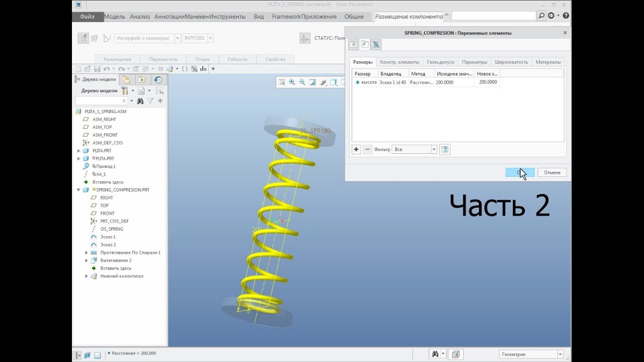The image size is (644, 362).
Task: Click the highlighted OK button in dialog
Action: tap(520, 172)
